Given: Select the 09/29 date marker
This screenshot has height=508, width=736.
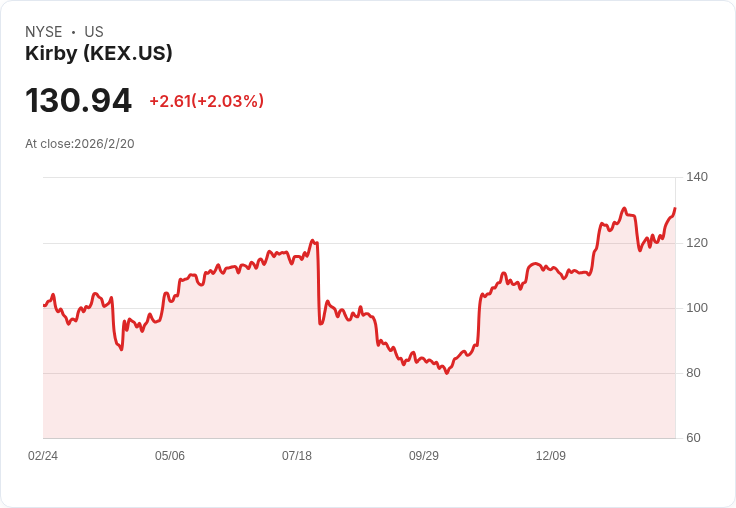Looking at the screenshot, I should tap(424, 456).
